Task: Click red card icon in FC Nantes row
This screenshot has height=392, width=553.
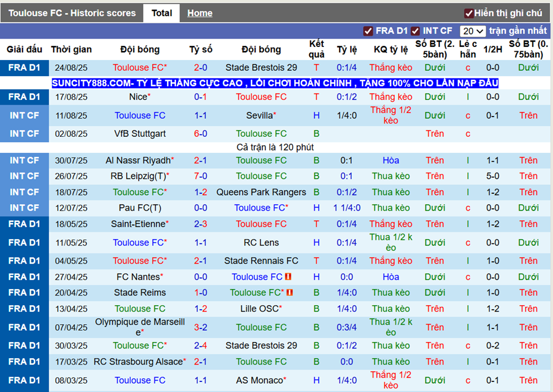Action: tap(288, 277)
